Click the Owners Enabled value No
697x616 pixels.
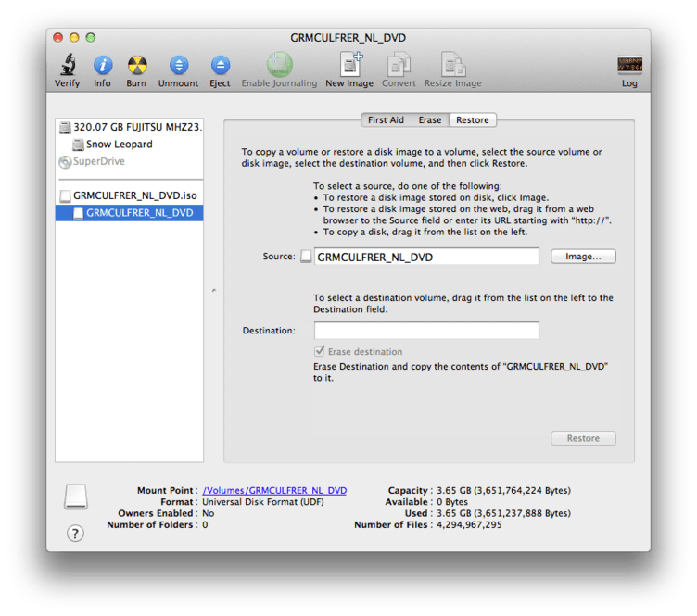208,513
